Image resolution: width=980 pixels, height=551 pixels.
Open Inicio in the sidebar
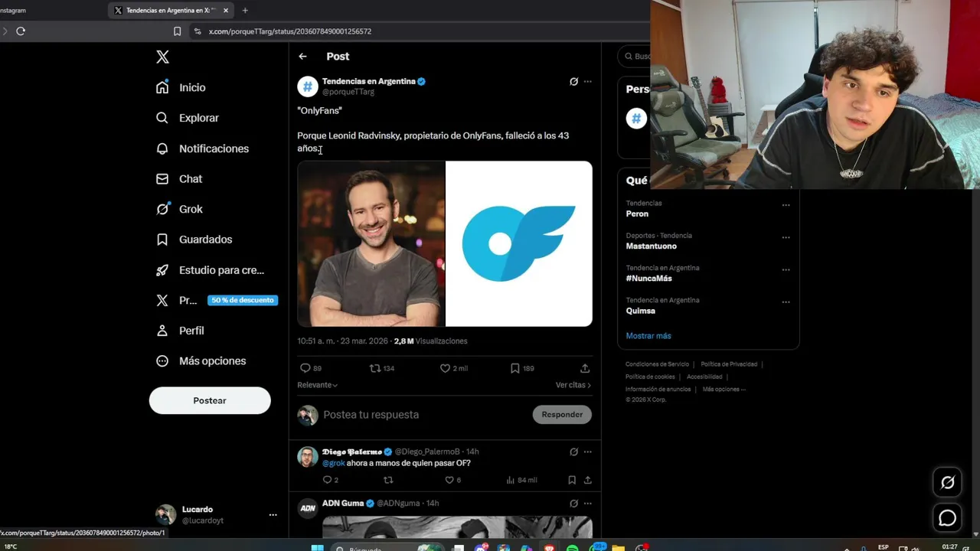(181, 87)
